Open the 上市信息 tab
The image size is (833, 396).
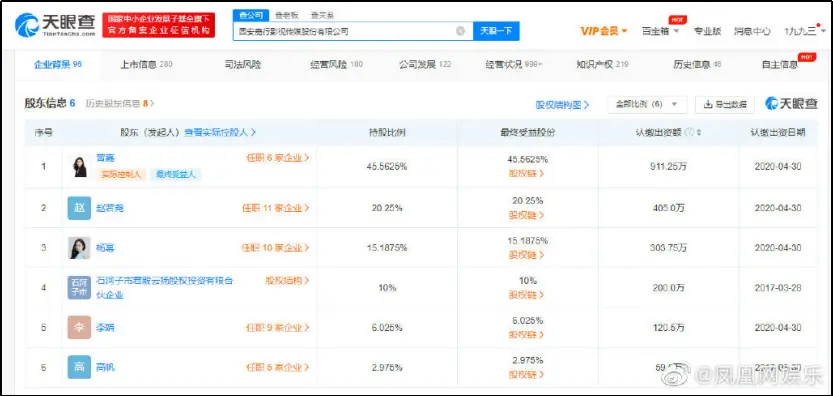[x=147, y=65]
